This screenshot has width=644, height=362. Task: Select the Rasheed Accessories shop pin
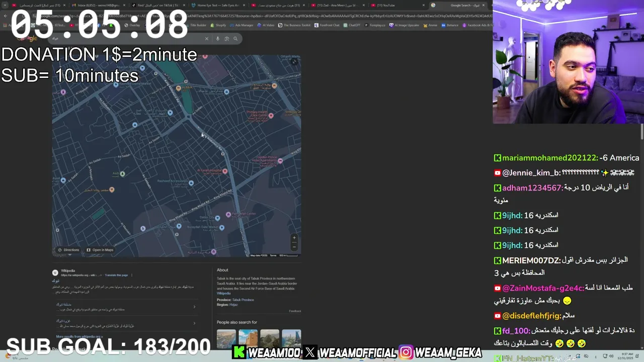pyautogui.click(x=191, y=183)
